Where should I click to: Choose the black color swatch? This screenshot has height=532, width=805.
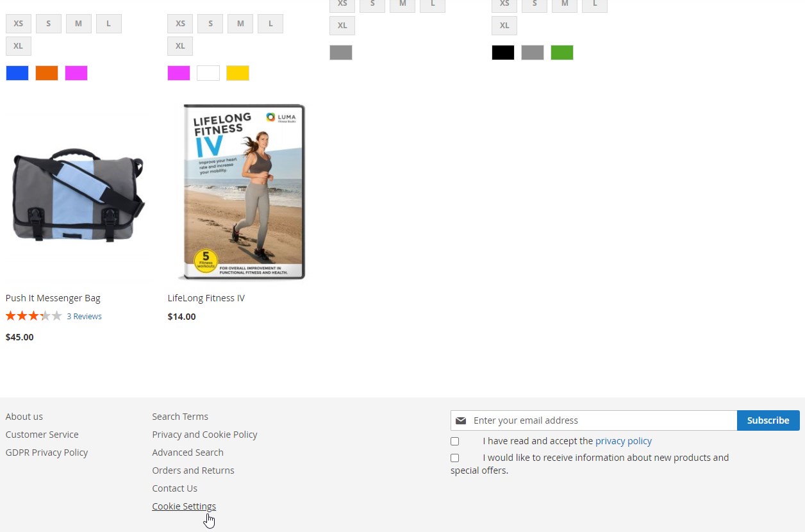pos(503,53)
